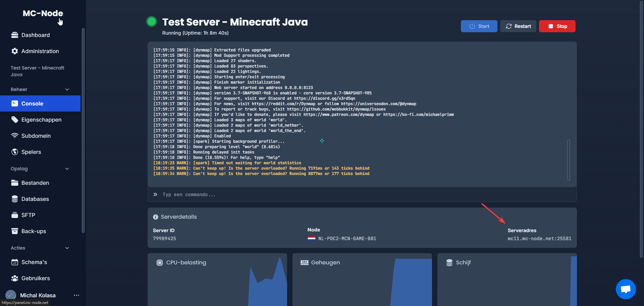The height and width of the screenshot is (306, 644).
Task: Click the Bestanden folder icon
Action: (15, 183)
